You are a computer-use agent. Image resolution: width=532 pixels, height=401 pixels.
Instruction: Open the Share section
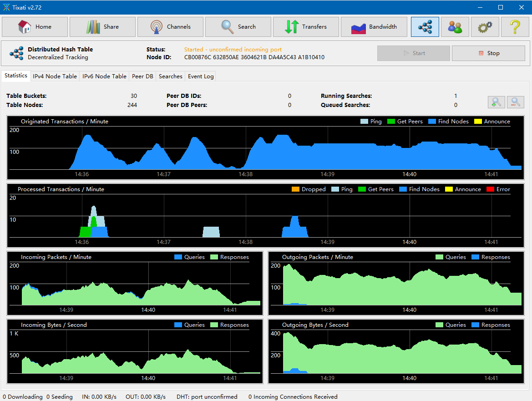tap(102, 27)
